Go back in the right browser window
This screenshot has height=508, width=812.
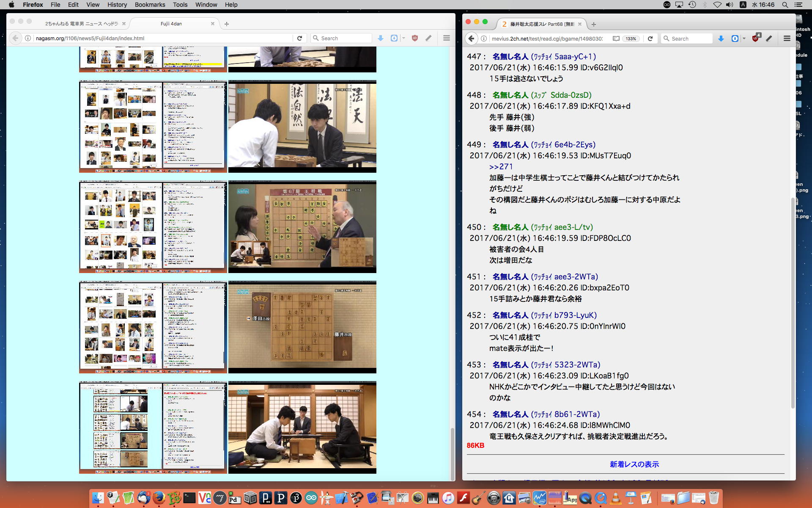click(472, 39)
